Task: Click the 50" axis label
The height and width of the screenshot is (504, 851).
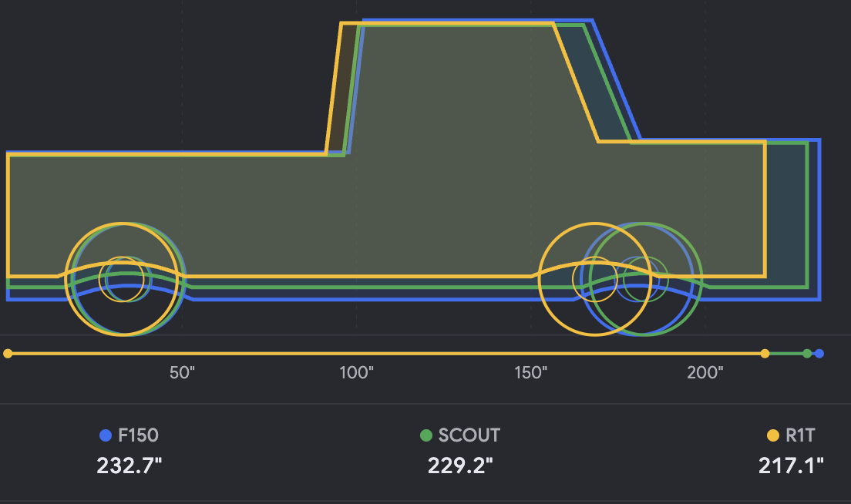Action: 182,373
